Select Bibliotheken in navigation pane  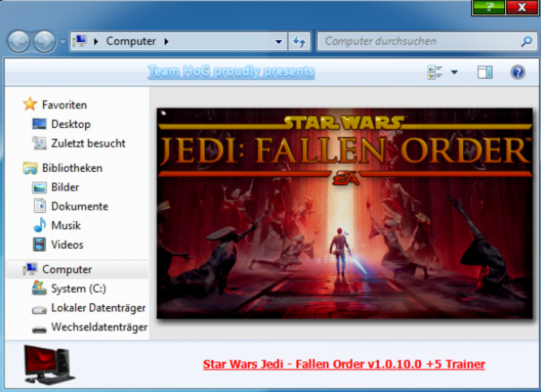[73, 168]
